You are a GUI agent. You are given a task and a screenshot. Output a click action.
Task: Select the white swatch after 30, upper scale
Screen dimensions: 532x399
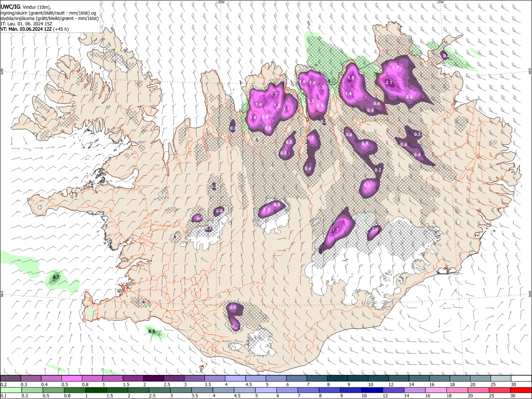click(521, 379)
